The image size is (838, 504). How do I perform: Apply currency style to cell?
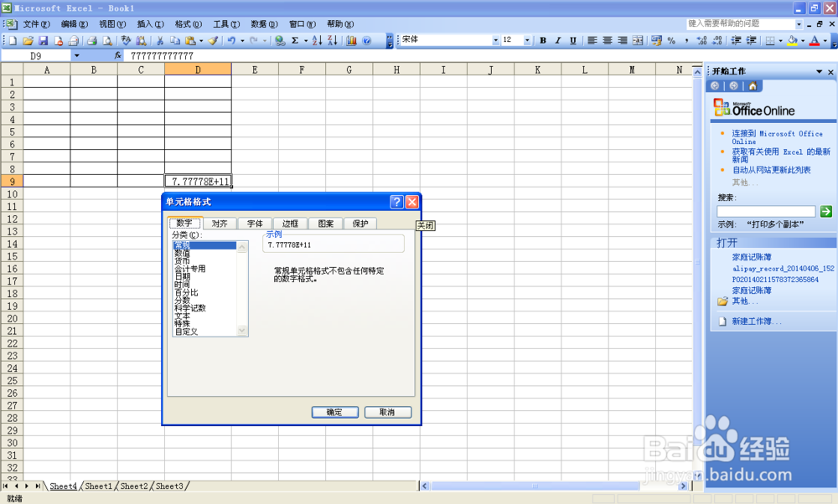click(656, 40)
